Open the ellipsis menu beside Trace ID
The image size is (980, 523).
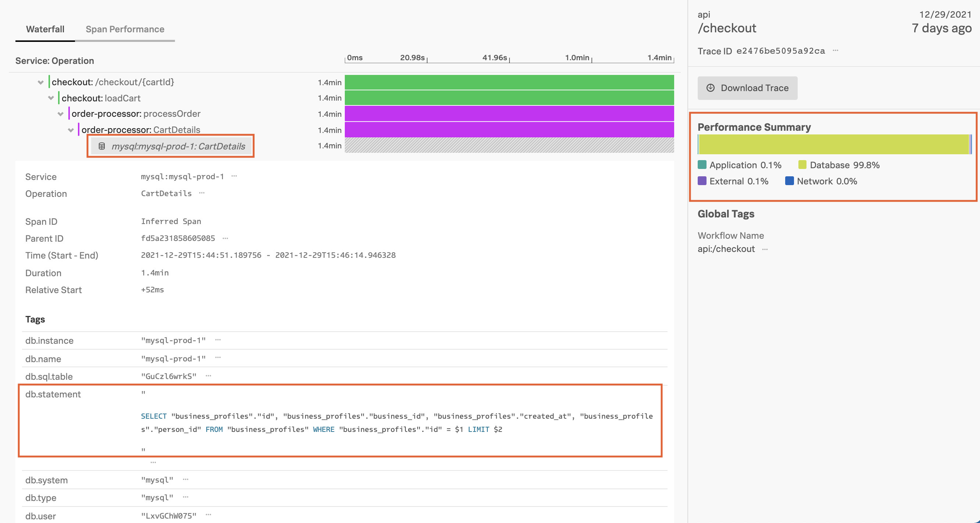[x=836, y=50]
